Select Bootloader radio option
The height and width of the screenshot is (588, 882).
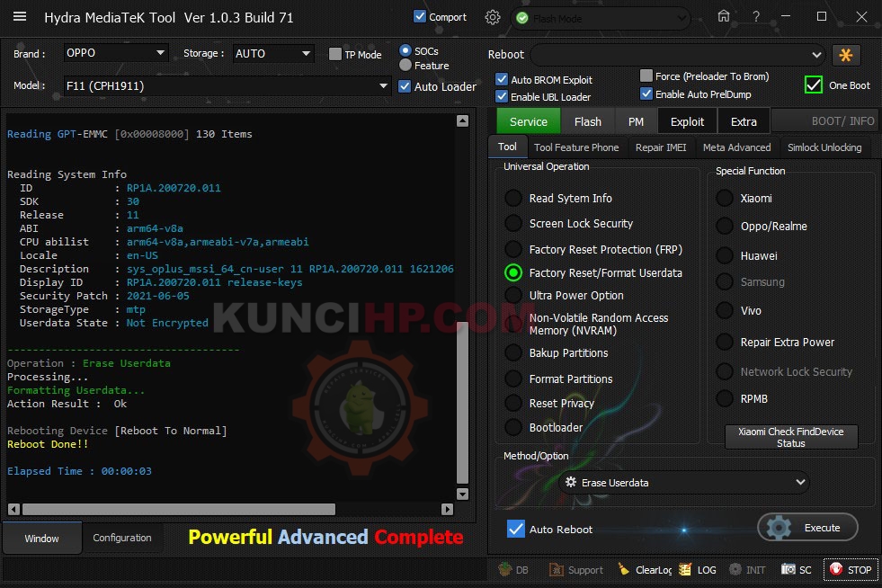click(513, 427)
